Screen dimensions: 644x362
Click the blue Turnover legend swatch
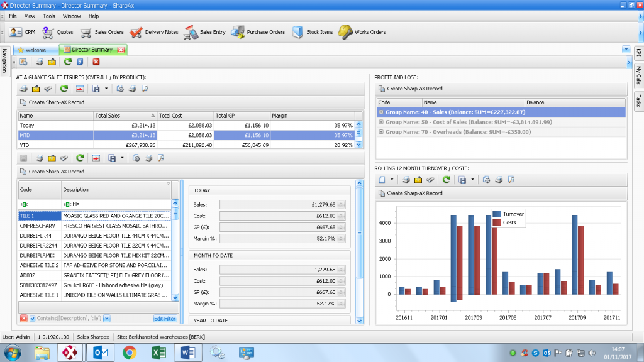pos(497,214)
